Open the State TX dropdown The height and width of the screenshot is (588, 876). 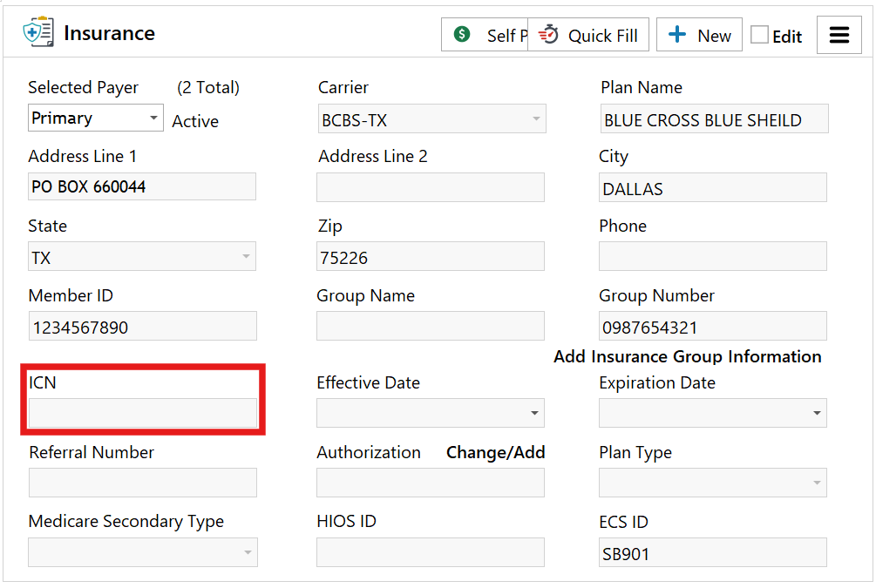tap(247, 257)
